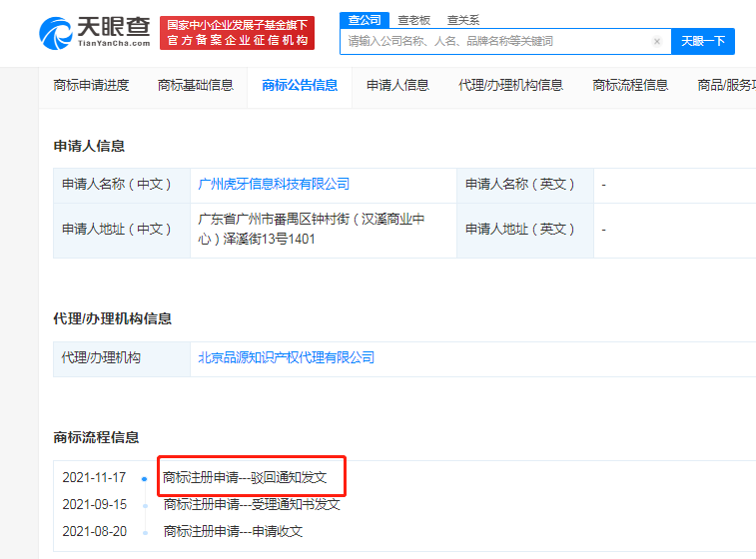Select the 查公司 search tab
The image size is (756, 559).
click(365, 20)
